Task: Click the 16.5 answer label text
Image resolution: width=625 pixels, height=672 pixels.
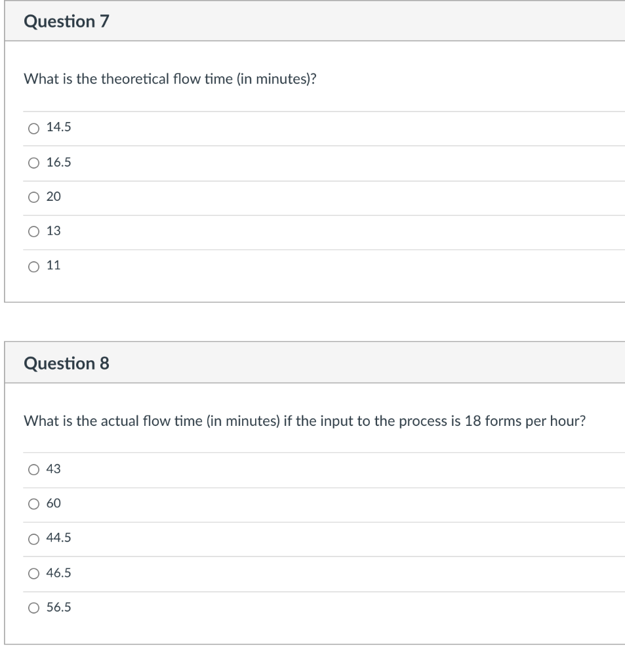Action: click(58, 163)
